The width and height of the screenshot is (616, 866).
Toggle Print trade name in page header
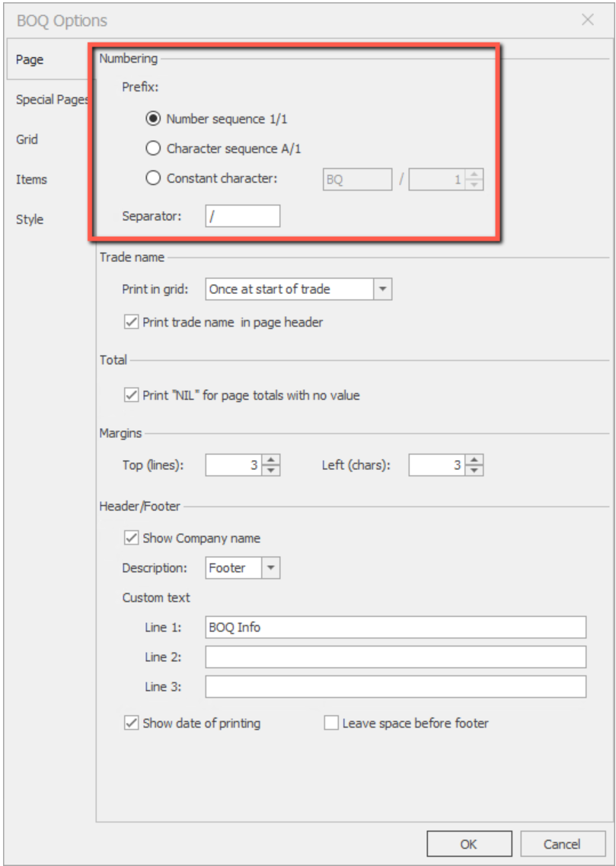130,322
